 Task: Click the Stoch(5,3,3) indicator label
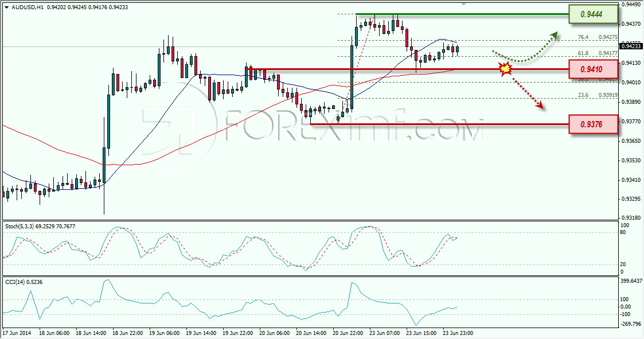click(x=40, y=227)
